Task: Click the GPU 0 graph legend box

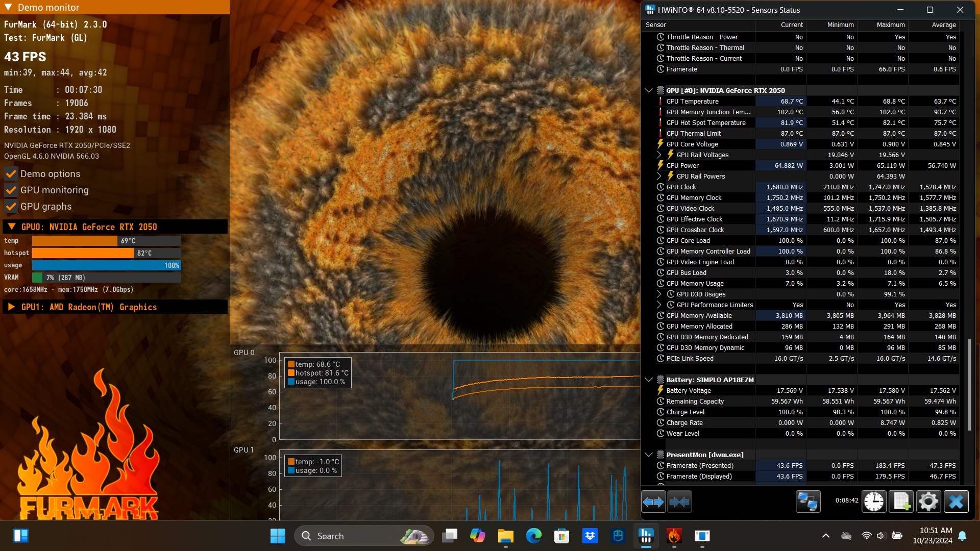Action: [317, 372]
